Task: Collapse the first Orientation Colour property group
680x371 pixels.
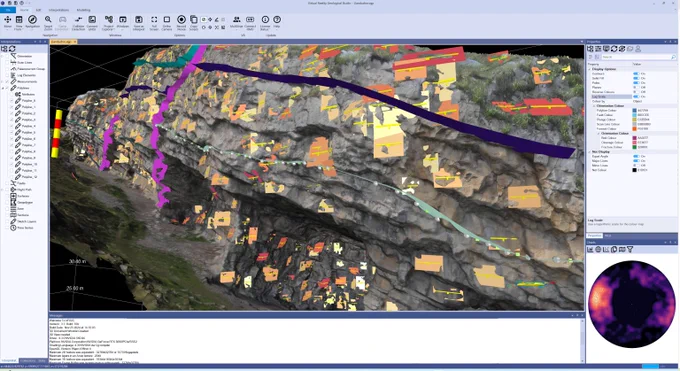Action: (x=594, y=106)
